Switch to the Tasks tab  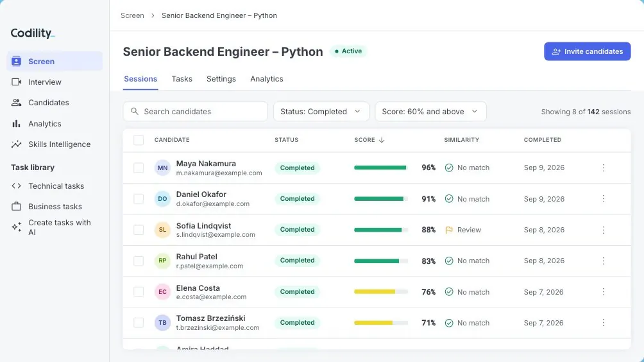click(182, 79)
